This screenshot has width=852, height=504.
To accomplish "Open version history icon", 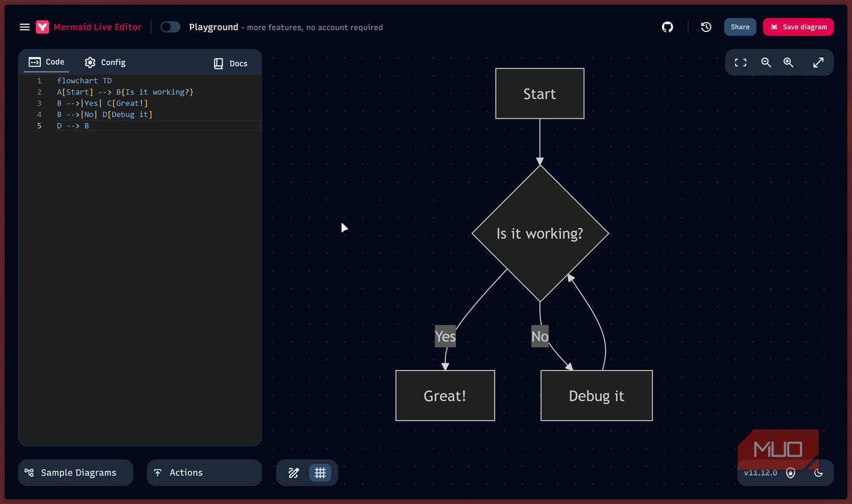I will 706,27.
